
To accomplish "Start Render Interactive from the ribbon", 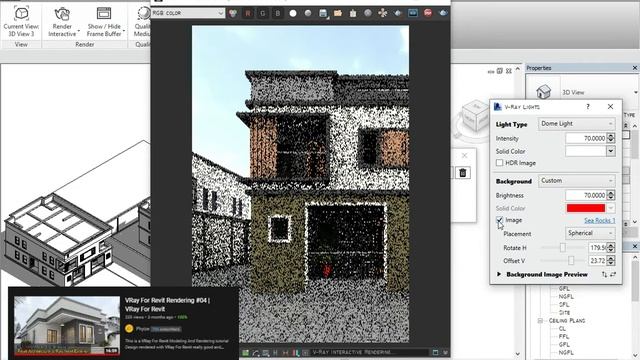I will point(62,22).
